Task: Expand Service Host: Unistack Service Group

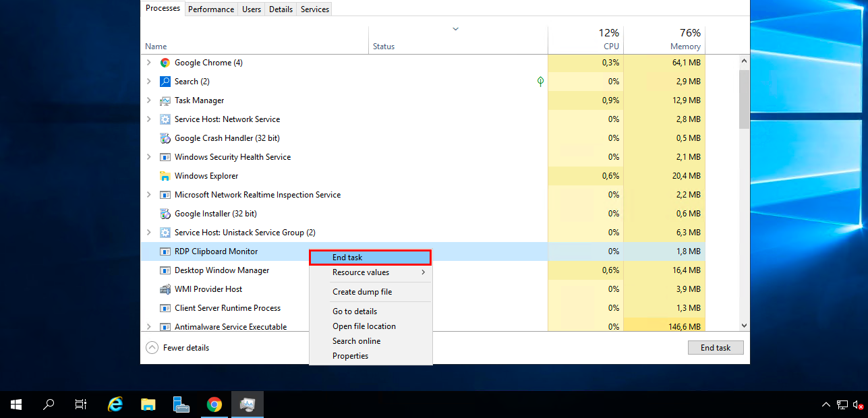Action: click(148, 233)
